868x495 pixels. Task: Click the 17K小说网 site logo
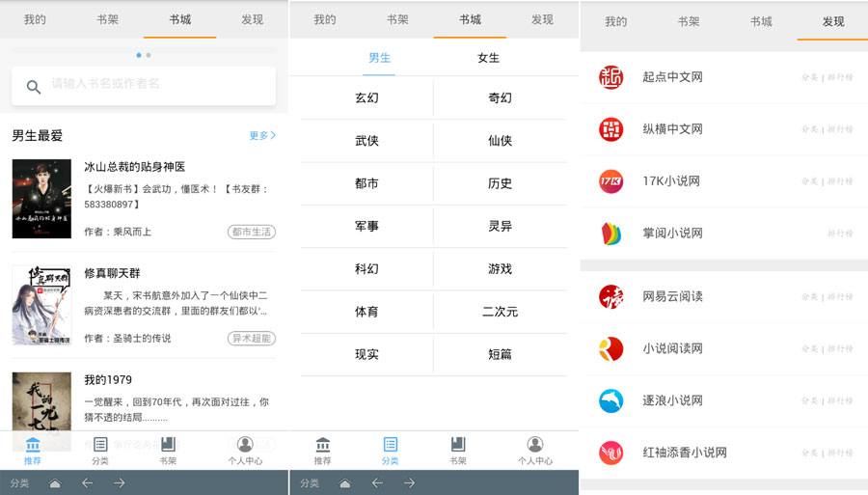coord(611,181)
